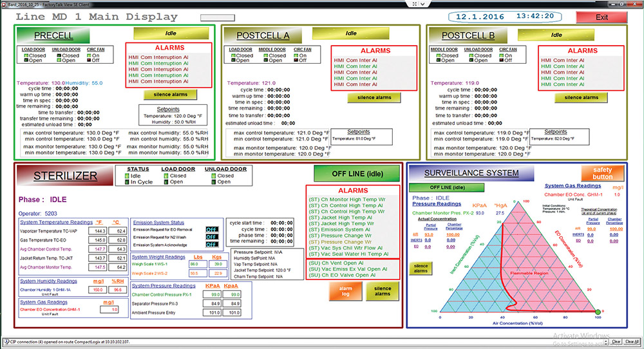Image resolution: width=644 pixels, height=349 pixels.
Task: Toggle Emission Request for EO Removal switch
Action: pos(211,229)
